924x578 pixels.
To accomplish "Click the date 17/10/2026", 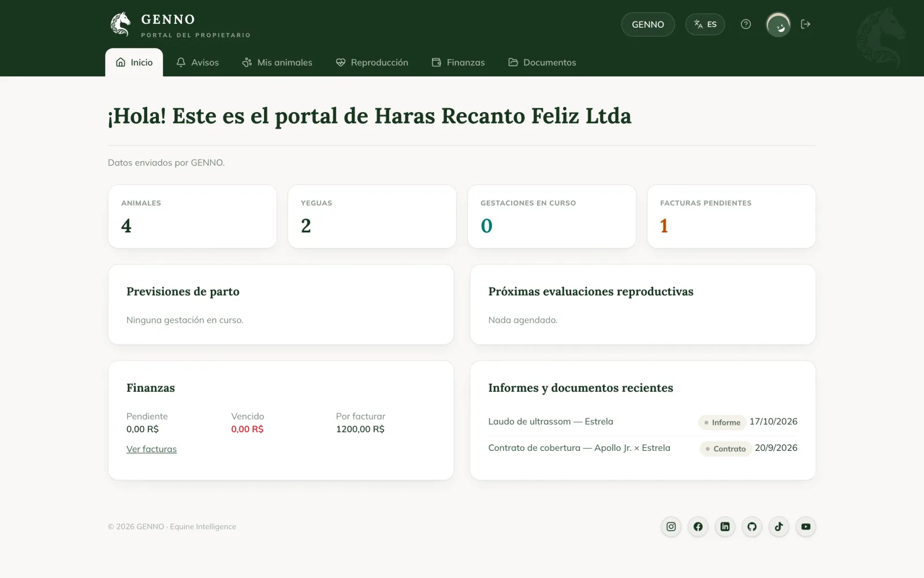I will tap(773, 422).
